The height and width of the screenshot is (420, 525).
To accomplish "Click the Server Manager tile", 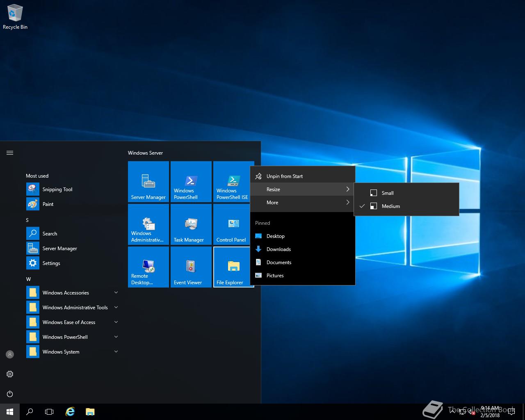I will coord(148,182).
